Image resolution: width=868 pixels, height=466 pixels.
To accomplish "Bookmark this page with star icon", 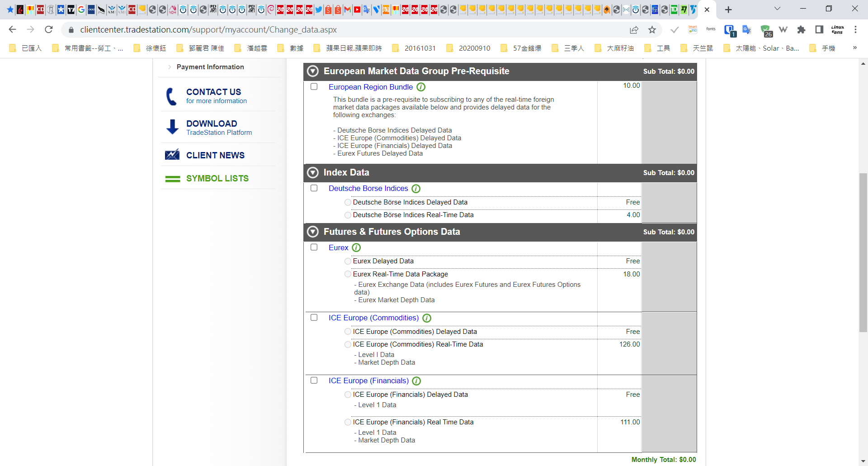I will click(652, 29).
